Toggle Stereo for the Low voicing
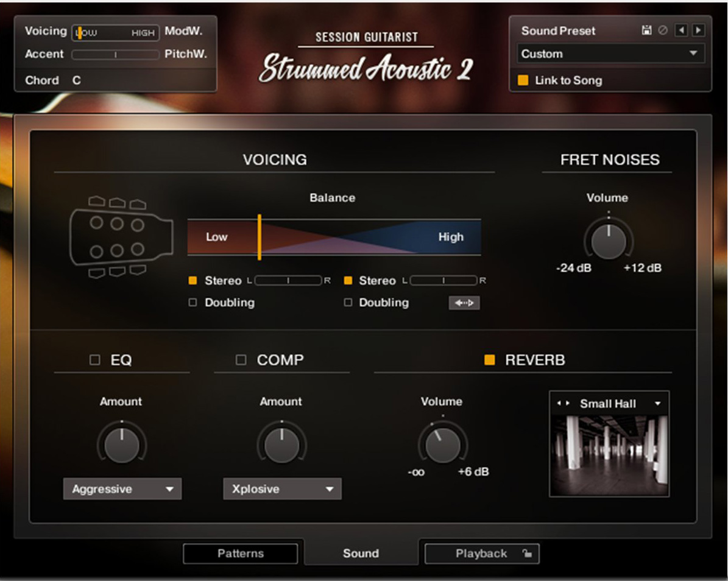This screenshot has height=581, width=728. [193, 280]
